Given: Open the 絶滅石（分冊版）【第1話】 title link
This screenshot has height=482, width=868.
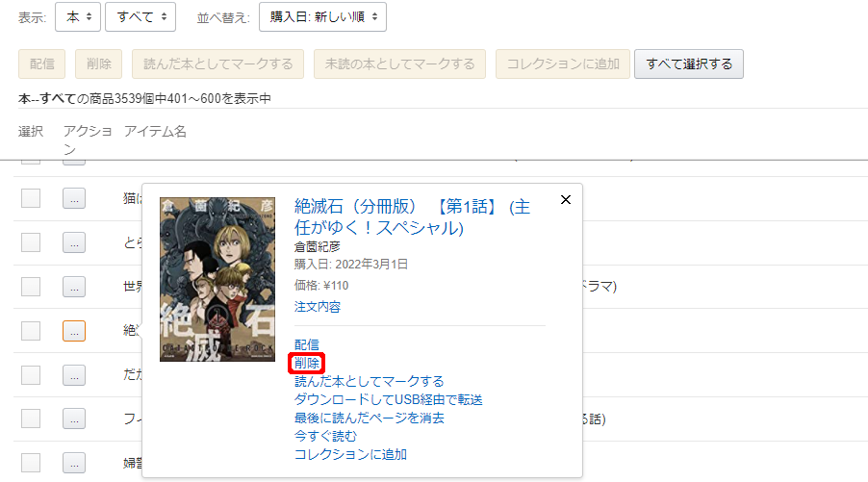Looking at the screenshot, I should point(413,216).
